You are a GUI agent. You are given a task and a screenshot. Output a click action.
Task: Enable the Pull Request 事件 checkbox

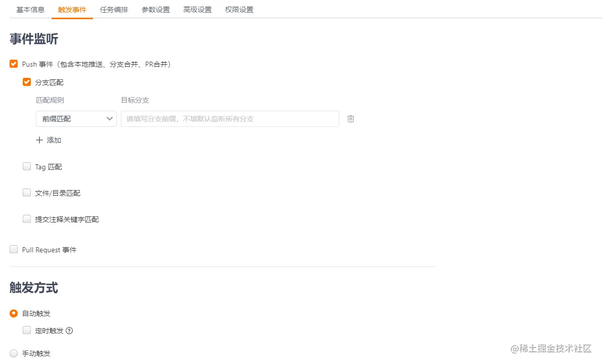coord(14,249)
